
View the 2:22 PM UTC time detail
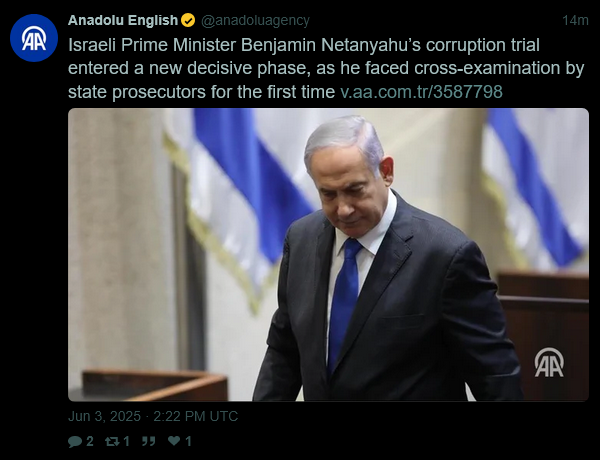click(x=196, y=416)
